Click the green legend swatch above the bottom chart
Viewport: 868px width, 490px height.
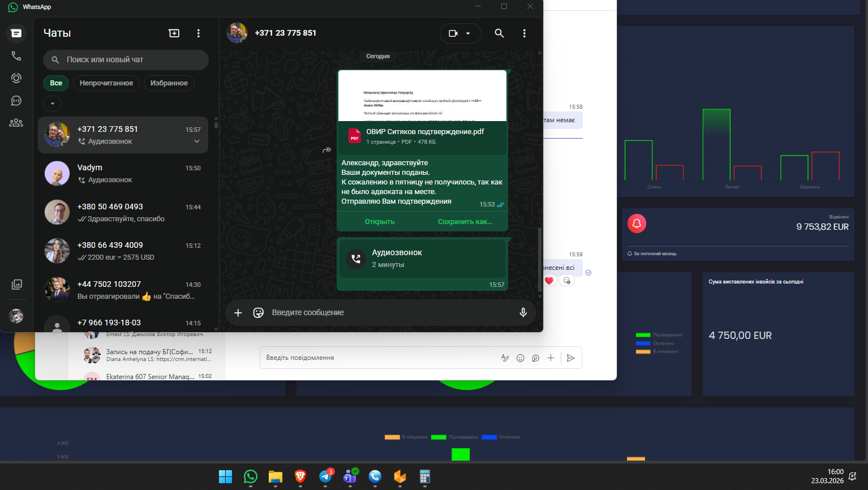click(439, 437)
